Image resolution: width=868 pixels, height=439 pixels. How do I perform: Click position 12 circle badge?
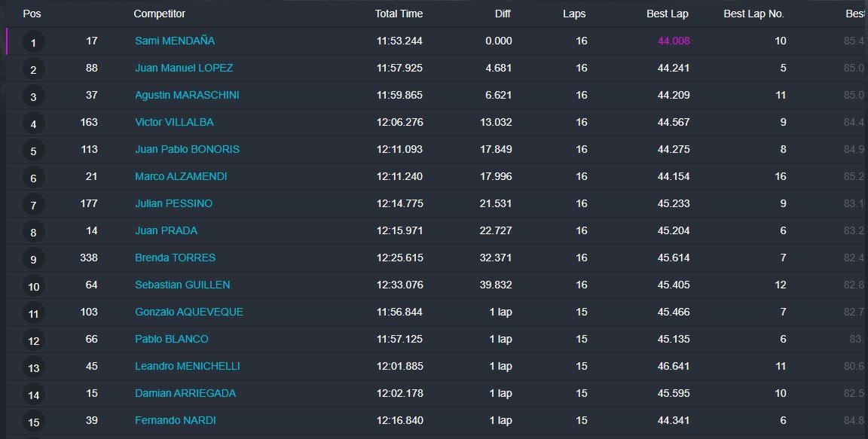coord(33,340)
